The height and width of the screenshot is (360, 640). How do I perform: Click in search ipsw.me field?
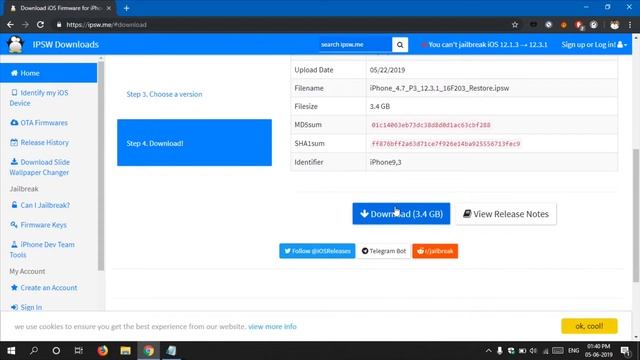click(x=355, y=44)
